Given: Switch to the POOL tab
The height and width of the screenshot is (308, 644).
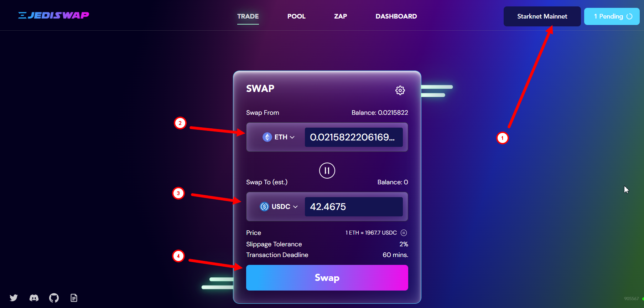Looking at the screenshot, I should pyautogui.click(x=296, y=16).
